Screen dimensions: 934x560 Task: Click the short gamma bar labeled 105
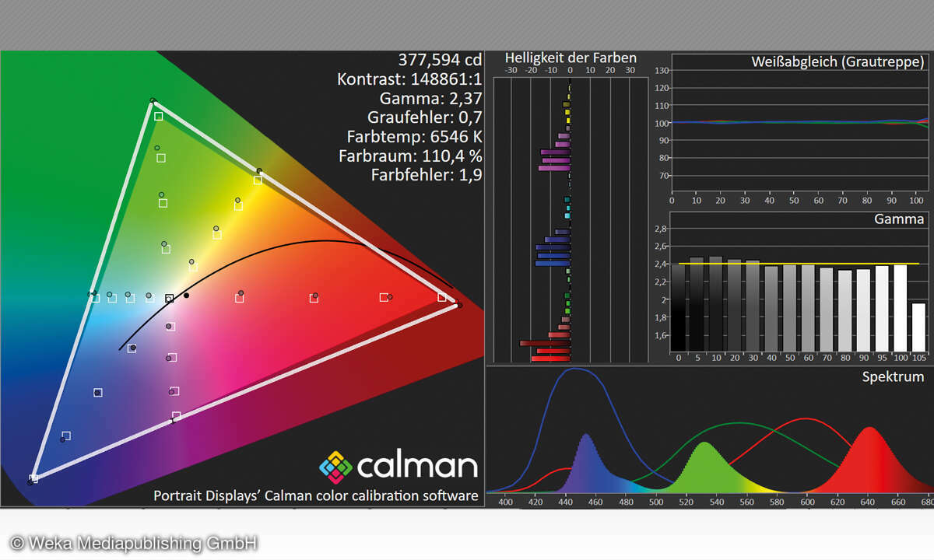[x=919, y=327]
